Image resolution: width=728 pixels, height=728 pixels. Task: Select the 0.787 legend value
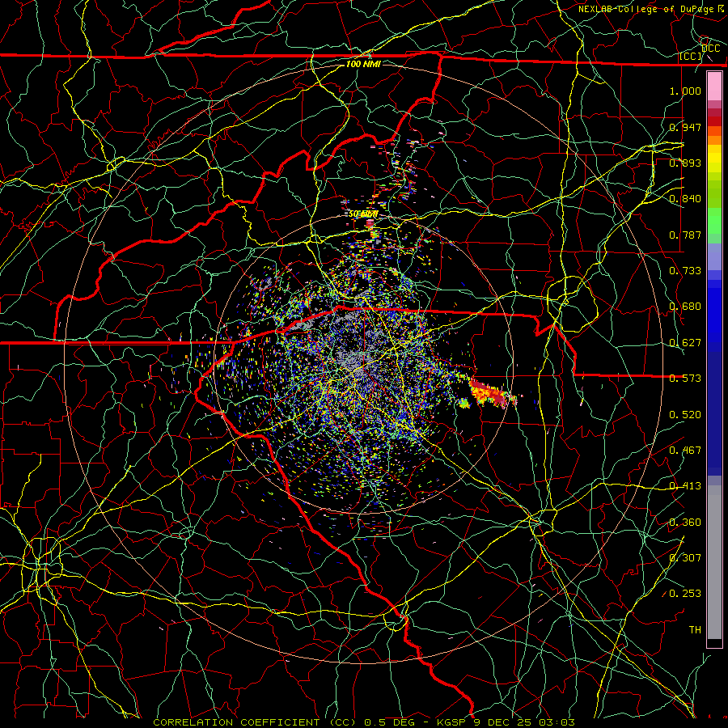click(x=685, y=235)
